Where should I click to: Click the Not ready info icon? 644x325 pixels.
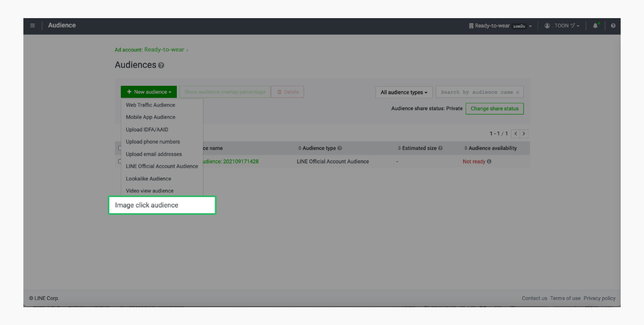[489, 161]
